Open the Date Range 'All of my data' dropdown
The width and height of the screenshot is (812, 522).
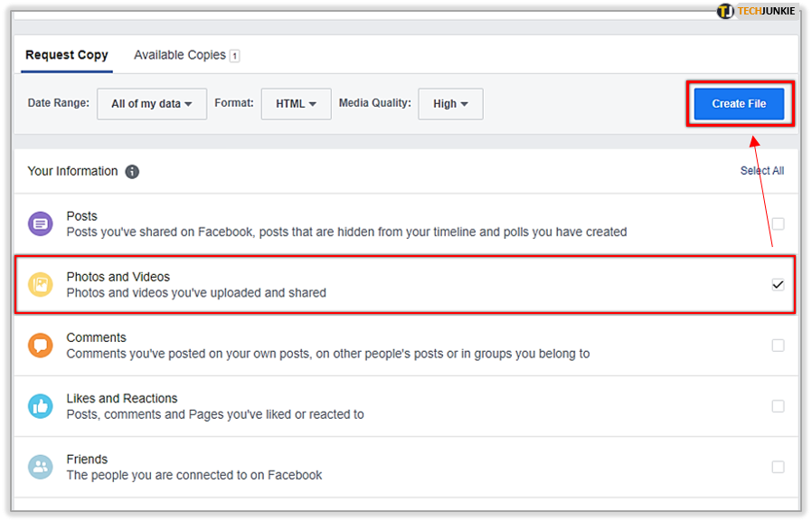click(x=152, y=104)
